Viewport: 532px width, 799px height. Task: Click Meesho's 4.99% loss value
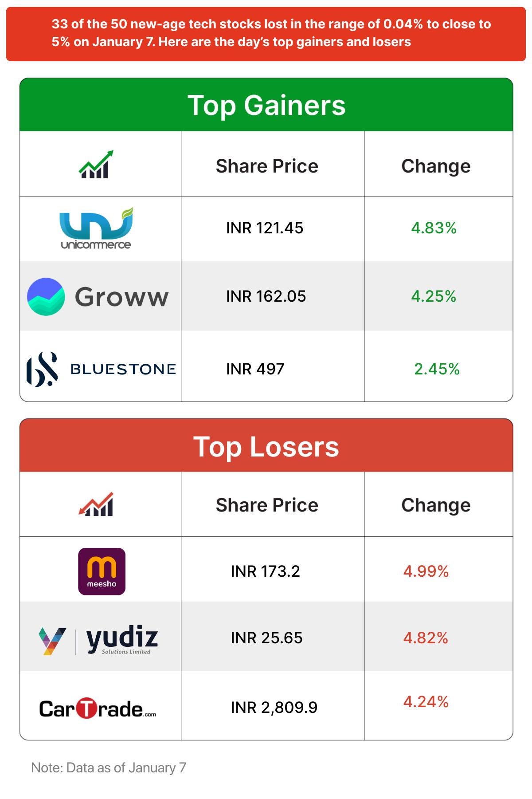[426, 571]
